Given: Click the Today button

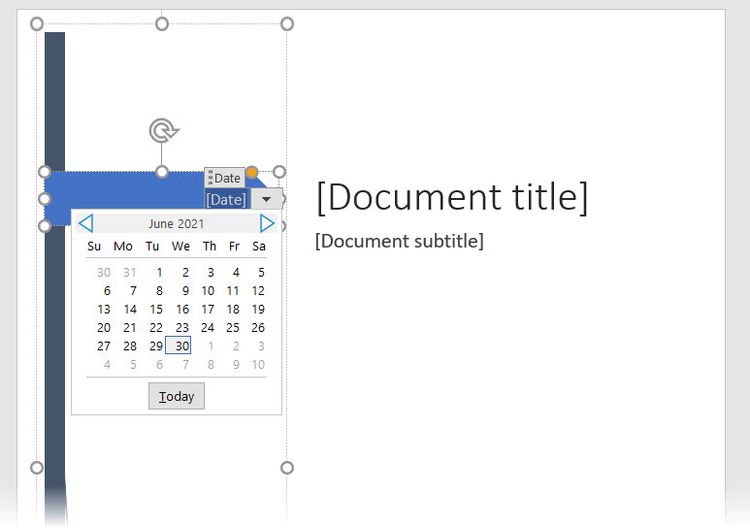Looking at the screenshot, I should coord(176,396).
